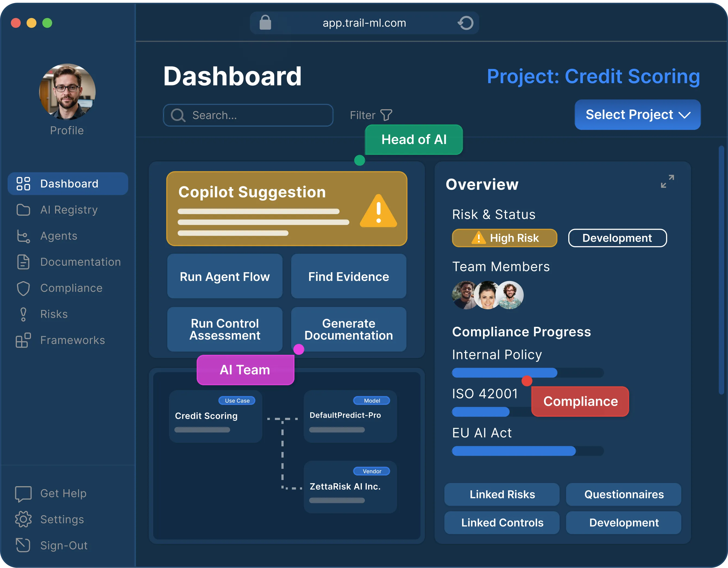Viewport: 728px width, 568px height.
Task: Select the Development status pill
Action: pyautogui.click(x=617, y=238)
